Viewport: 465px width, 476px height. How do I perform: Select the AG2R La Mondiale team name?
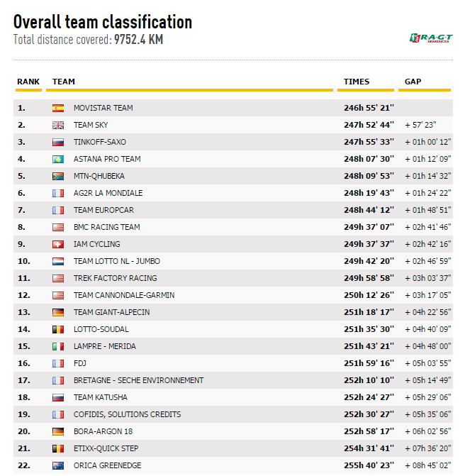(108, 193)
